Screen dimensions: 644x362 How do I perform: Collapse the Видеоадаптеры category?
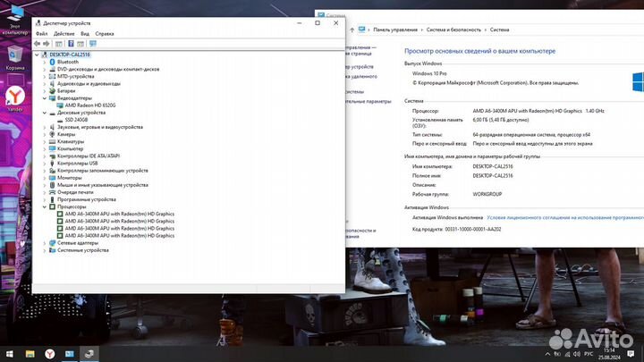coord(45,98)
